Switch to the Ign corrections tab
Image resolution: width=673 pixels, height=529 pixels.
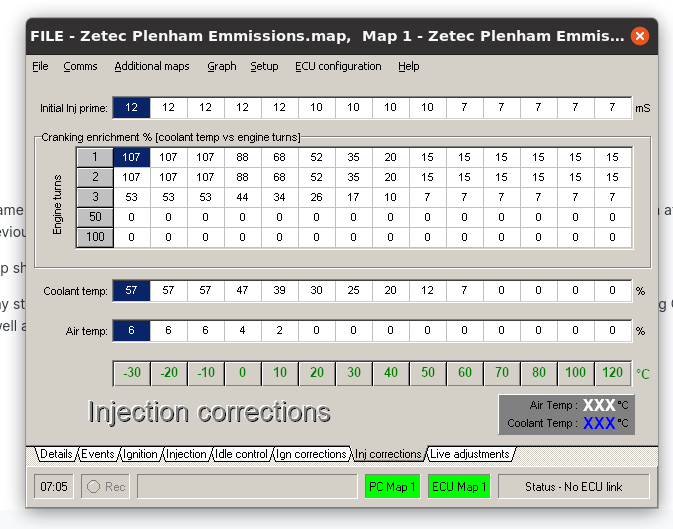point(311,454)
